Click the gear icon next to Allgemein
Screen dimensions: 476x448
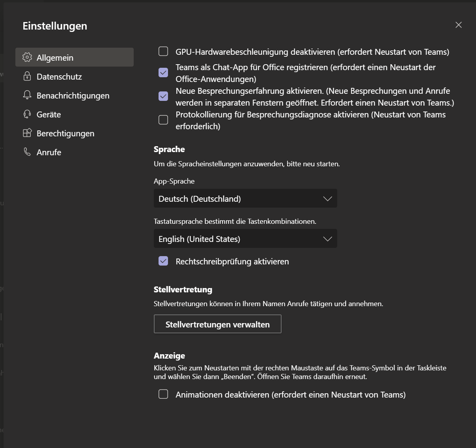(27, 57)
